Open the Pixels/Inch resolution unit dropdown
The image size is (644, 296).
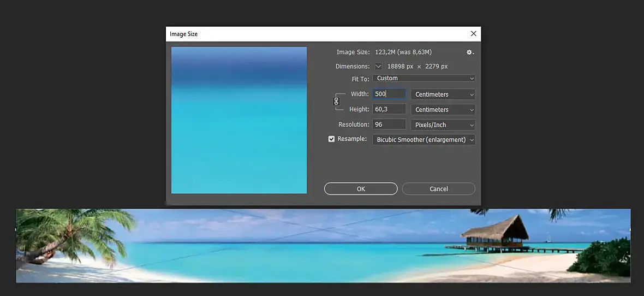(x=443, y=125)
